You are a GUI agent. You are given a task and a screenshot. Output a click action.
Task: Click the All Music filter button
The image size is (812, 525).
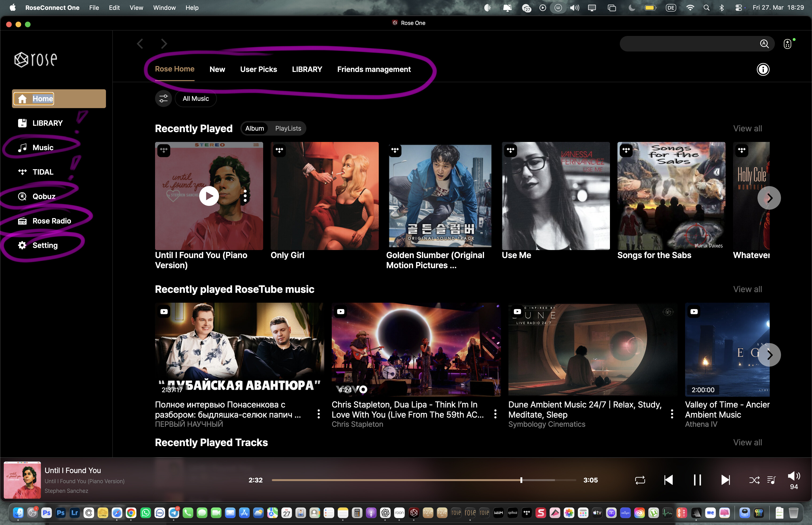click(x=195, y=98)
